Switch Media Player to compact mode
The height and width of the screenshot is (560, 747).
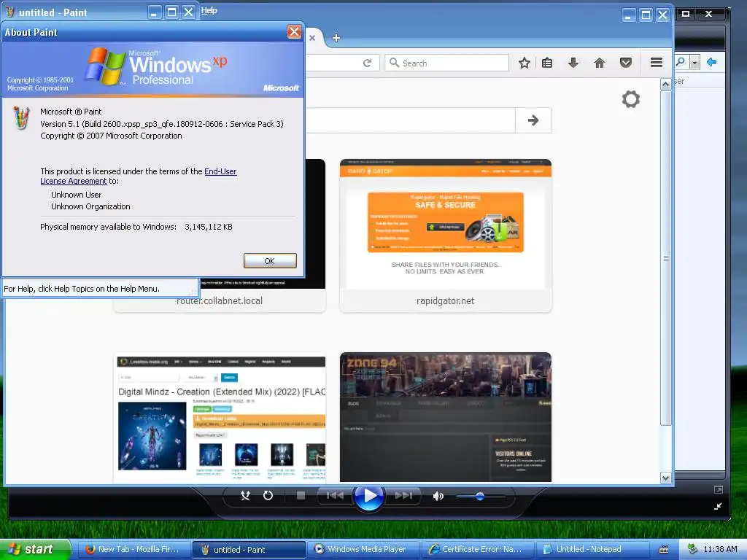click(718, 506)
